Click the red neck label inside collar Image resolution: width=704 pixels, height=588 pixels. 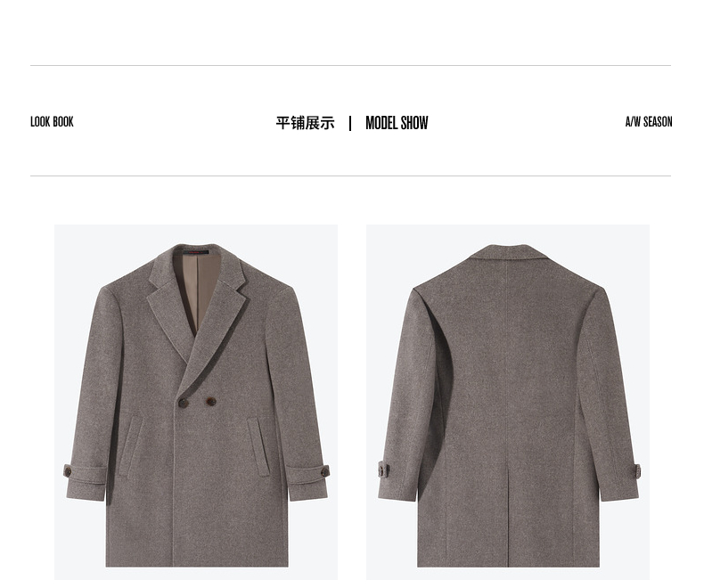[x=196, y=252]
